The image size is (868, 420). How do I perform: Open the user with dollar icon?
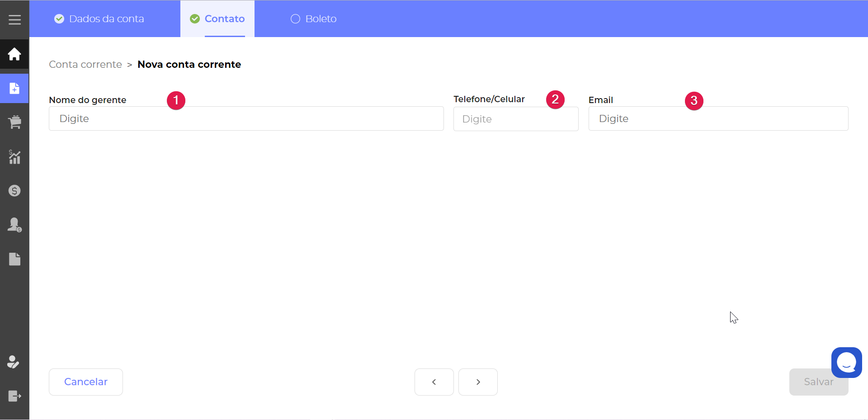(14, 225)
